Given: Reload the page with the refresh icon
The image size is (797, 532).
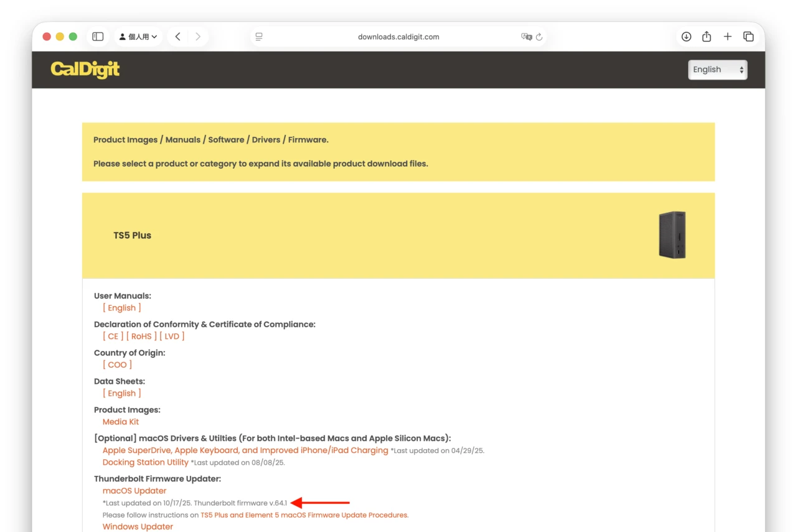Looking at the screenshot, I should tap(539, 37).
